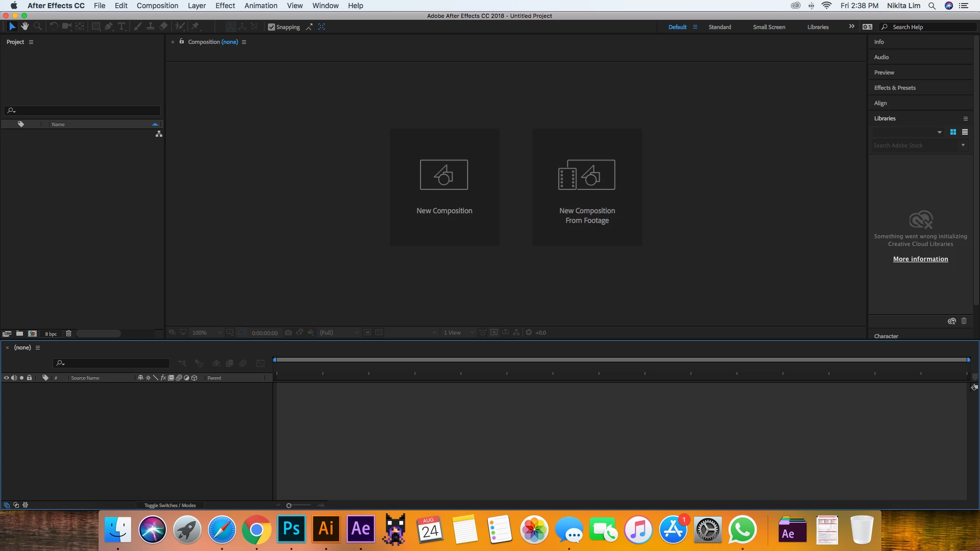Image resolution: width=980 pixels, height=551 pixels.
Task: Open the Libraries selection dropdown
Action: coord(939,132)
